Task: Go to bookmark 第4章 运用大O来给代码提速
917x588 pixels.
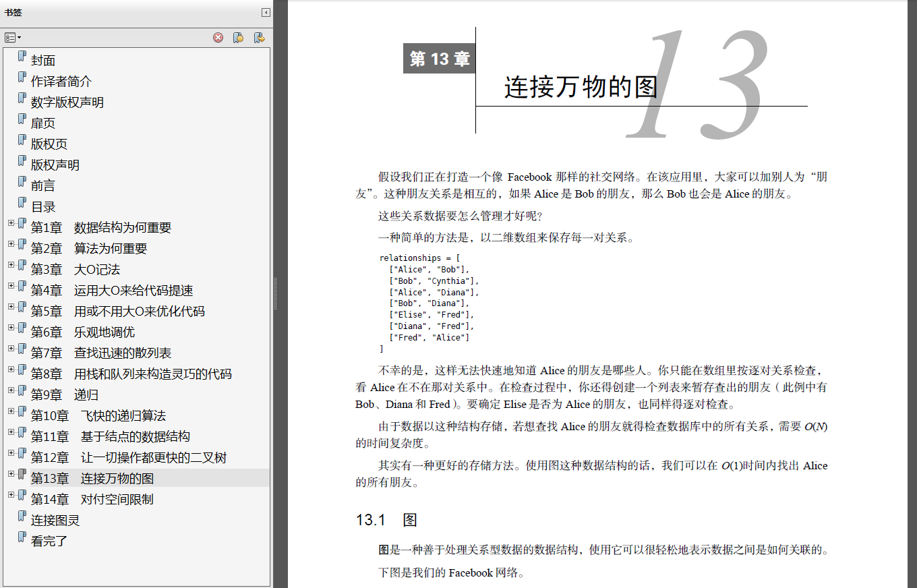Action: point(112,291)
